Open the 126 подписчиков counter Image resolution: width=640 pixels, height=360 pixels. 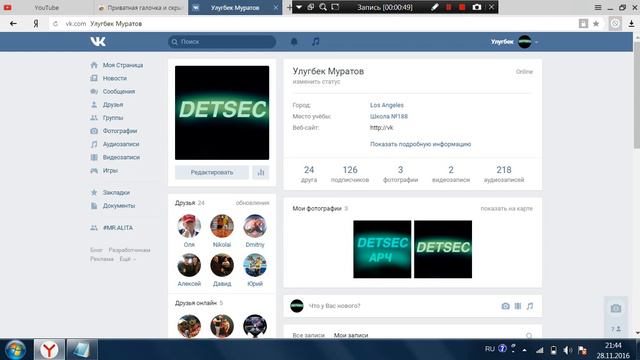click(350, 174)
